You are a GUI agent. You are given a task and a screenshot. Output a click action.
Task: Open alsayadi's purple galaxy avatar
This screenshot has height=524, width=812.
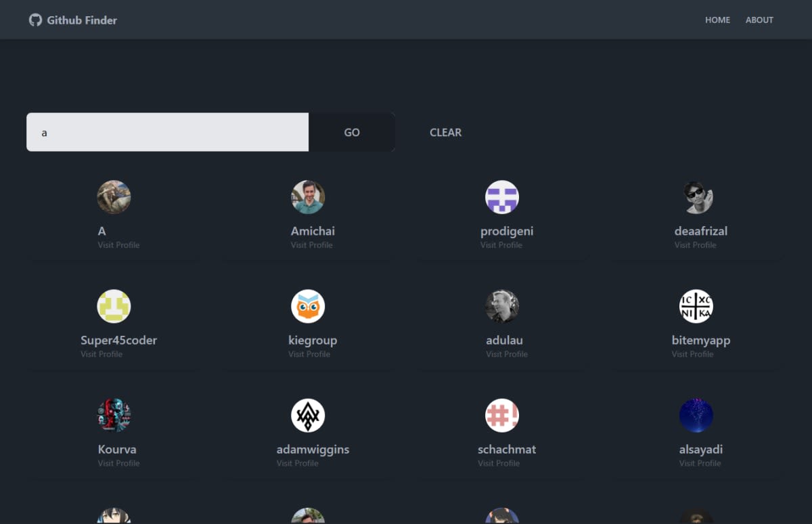pos(696,415)
